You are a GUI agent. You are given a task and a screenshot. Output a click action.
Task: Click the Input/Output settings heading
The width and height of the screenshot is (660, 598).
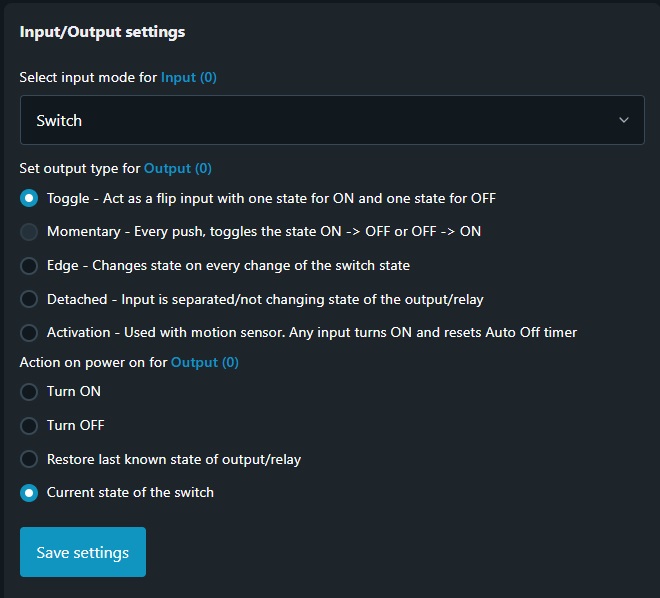click(102, 32)
